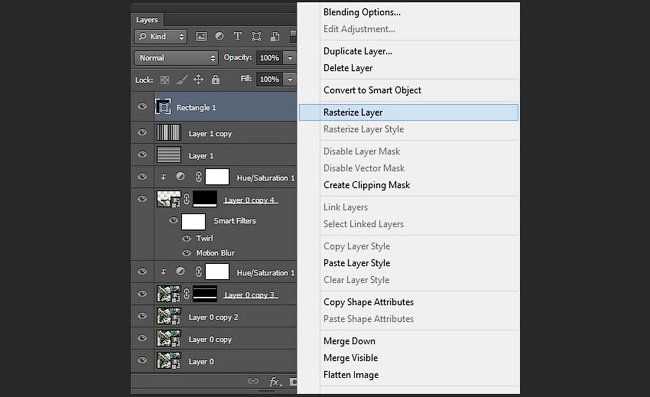Click the Fill 100% value field

(x=269, y=79)
